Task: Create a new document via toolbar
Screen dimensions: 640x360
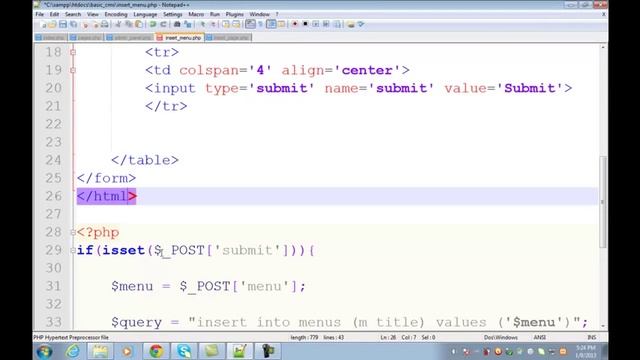Action: pos(43,24)
